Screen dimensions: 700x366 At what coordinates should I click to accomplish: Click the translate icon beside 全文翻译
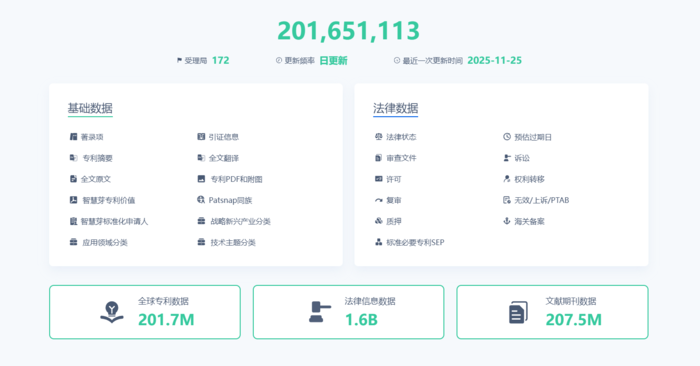(201, 158)
